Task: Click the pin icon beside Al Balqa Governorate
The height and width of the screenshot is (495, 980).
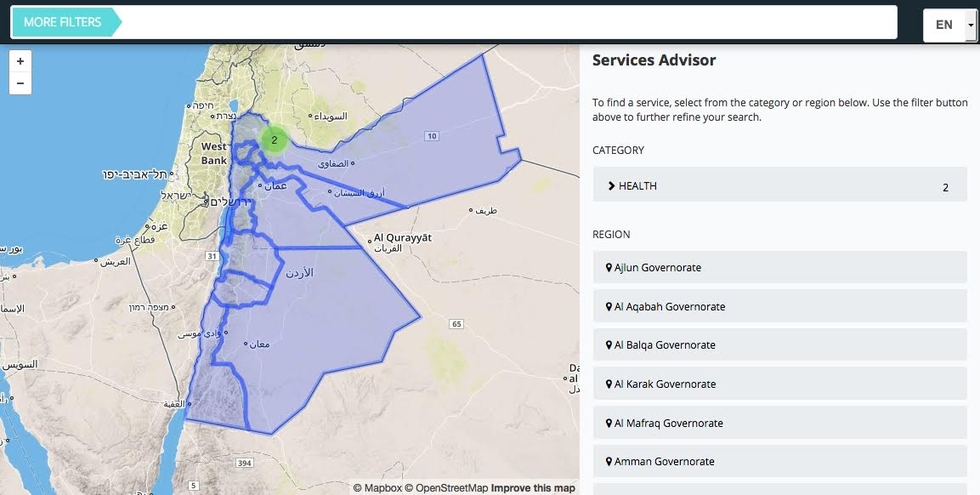Action: click(608, 345)
